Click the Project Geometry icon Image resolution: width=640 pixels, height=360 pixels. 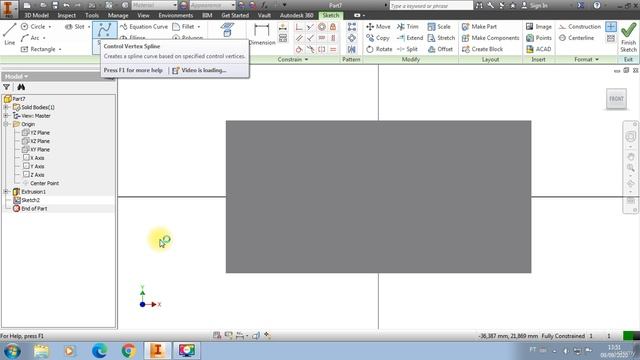[x=227, y=30]
